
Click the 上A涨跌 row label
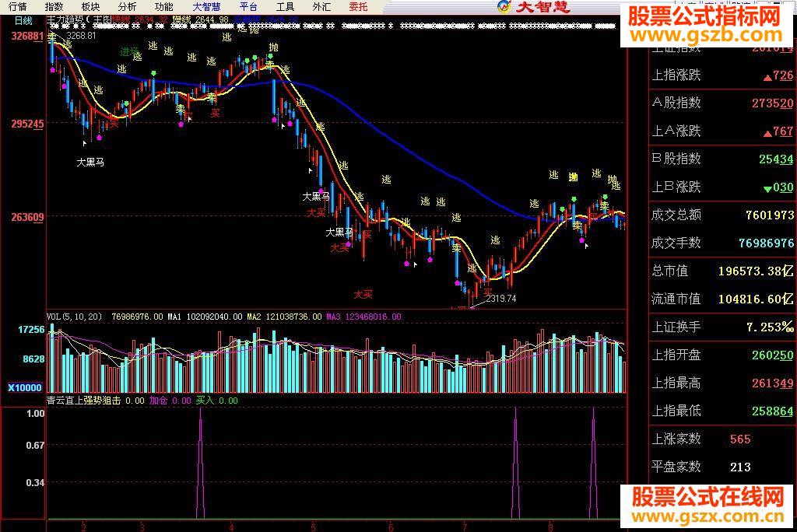[x=676, y=131]
